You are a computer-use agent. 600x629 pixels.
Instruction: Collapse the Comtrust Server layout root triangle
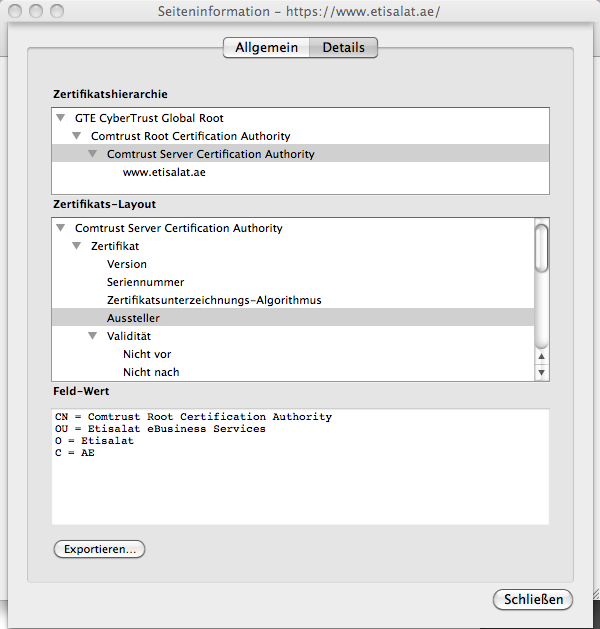pyautogui.click(x=61, y=228)
